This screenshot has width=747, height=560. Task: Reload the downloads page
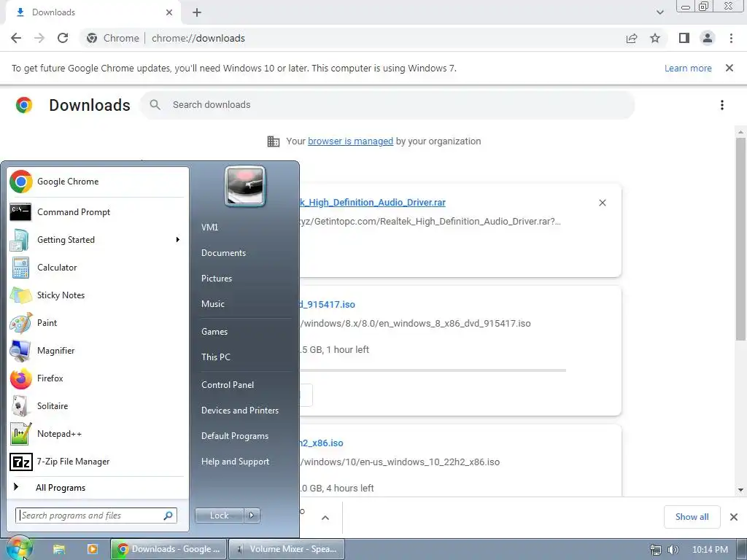(63, 38)
